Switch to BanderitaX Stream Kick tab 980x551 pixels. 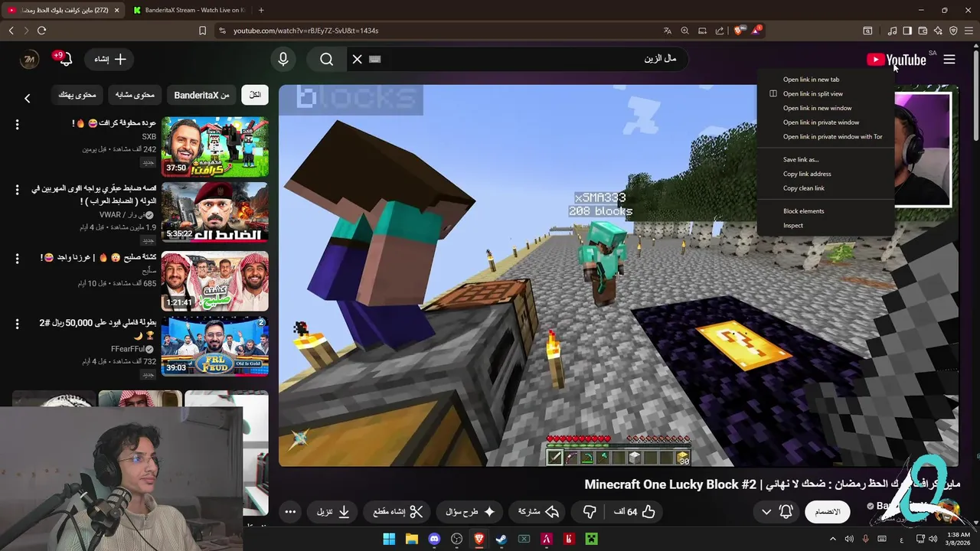click(188, 10)
